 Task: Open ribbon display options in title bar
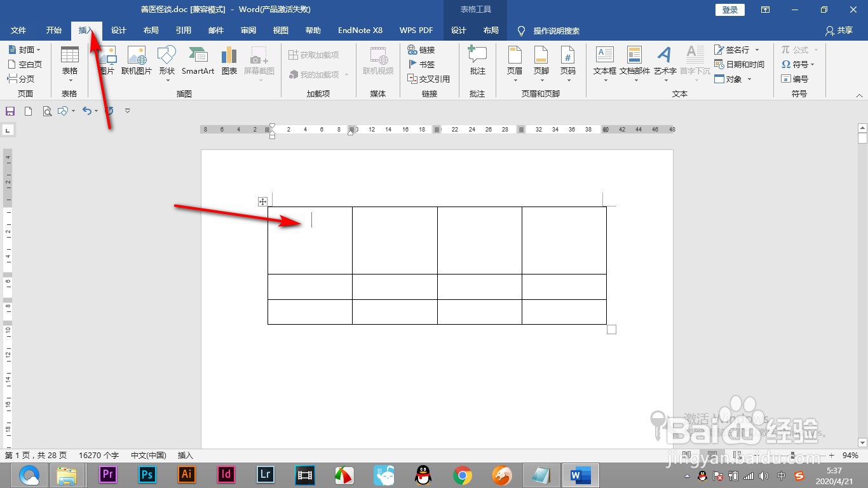[766, 10]
